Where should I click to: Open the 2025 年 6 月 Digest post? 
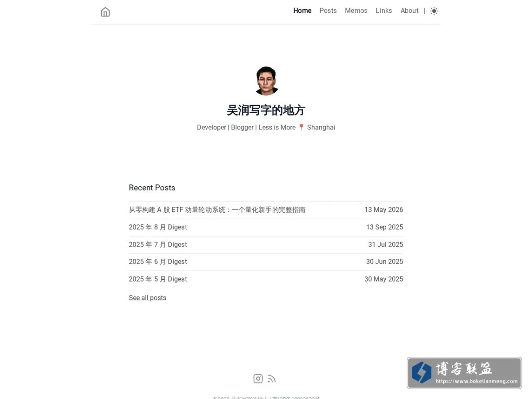[158, 262]
